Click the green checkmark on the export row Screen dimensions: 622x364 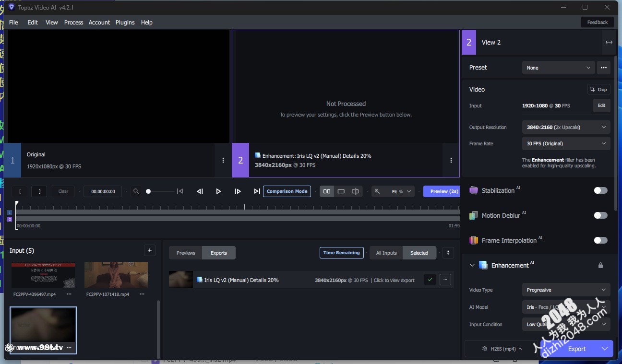click(x=430, y=280)
